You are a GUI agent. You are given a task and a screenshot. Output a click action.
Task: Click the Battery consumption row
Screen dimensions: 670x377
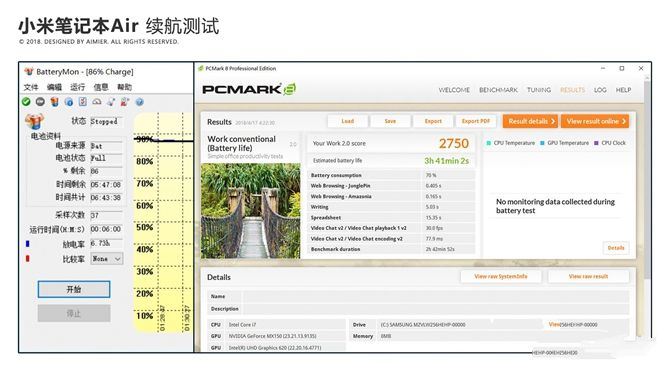391,175
